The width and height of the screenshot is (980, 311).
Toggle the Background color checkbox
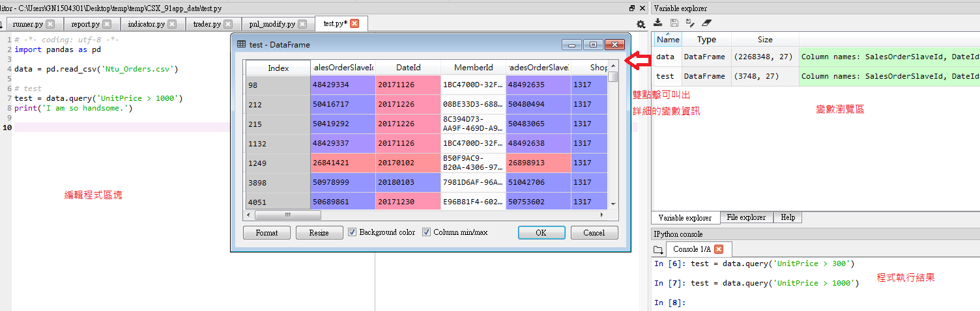point(353,232)
